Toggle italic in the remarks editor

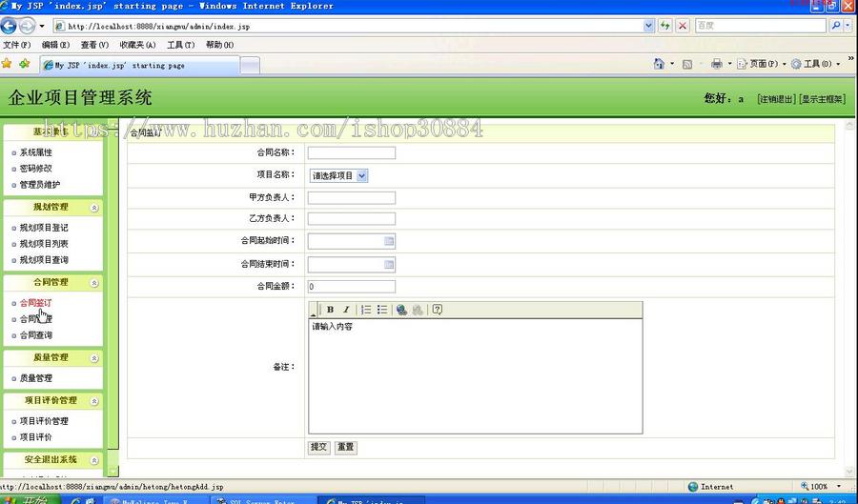(x=346, y=310)
